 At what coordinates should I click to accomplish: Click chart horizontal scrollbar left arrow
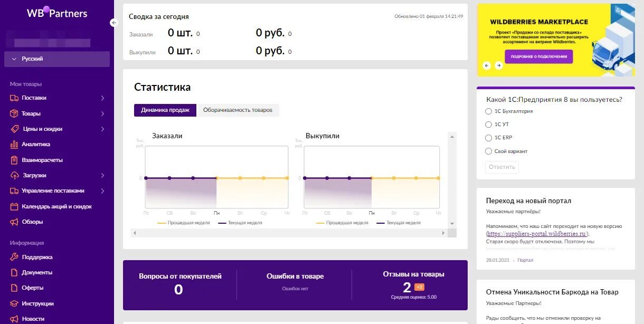(134, 233)
